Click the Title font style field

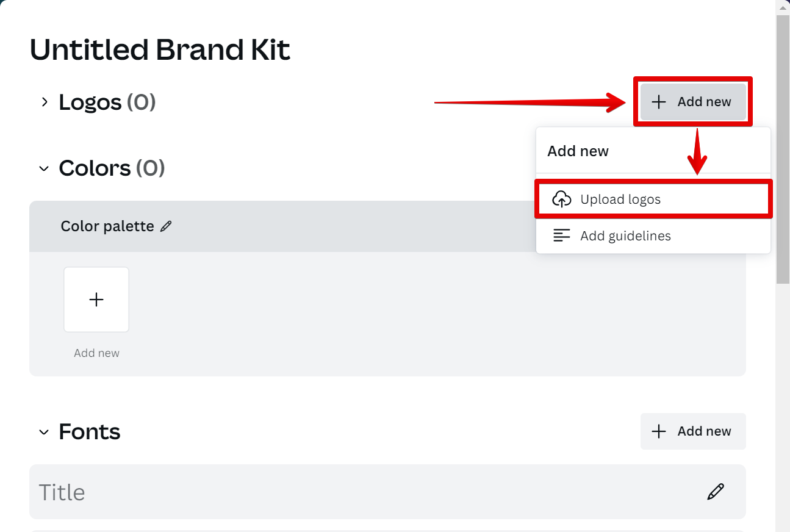pos(366,492)
